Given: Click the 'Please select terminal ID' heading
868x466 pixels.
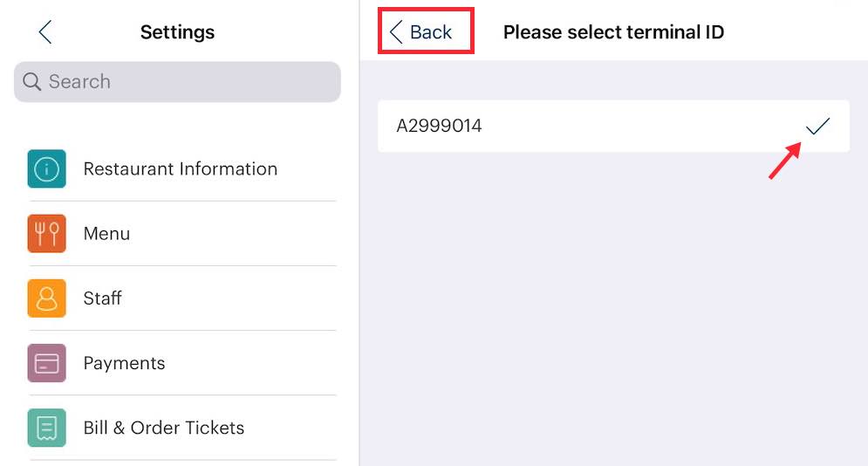Looking at the screenshot, I should (613, 32).
